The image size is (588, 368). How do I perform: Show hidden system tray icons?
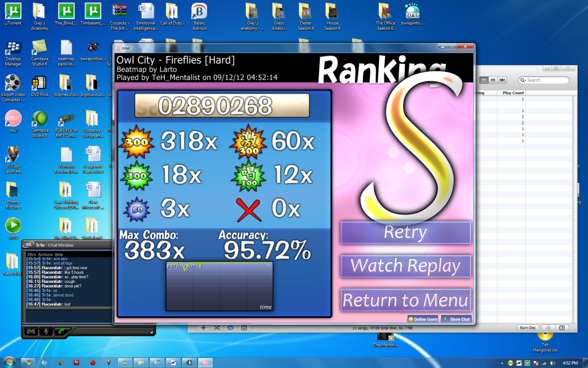coord(502,363)
